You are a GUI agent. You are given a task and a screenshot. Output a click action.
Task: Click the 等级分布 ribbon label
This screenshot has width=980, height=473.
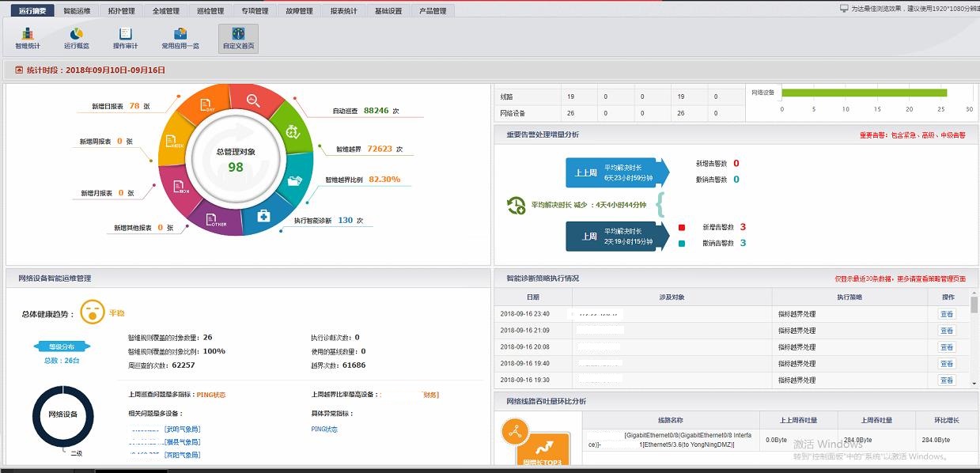(x=61, y=346)
